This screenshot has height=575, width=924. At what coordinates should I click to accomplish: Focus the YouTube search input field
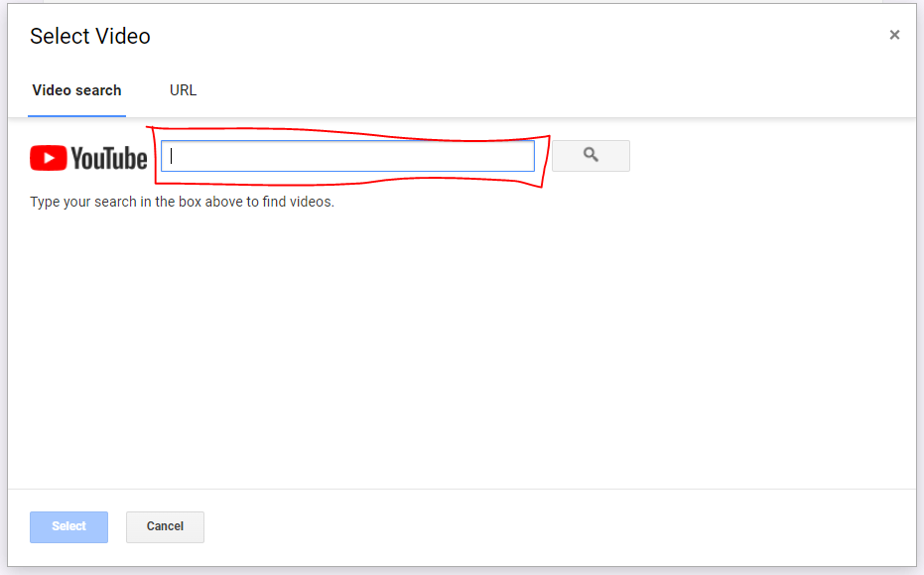(x=347, y=156)
